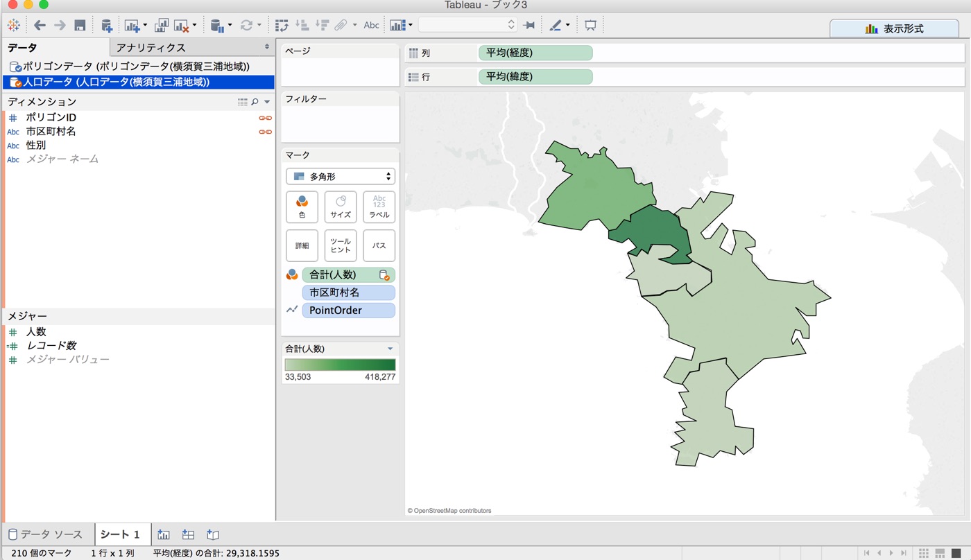Toggle the 市区町村名 link icon
This screenshot has width=971, height=560.
coord(265,132)
